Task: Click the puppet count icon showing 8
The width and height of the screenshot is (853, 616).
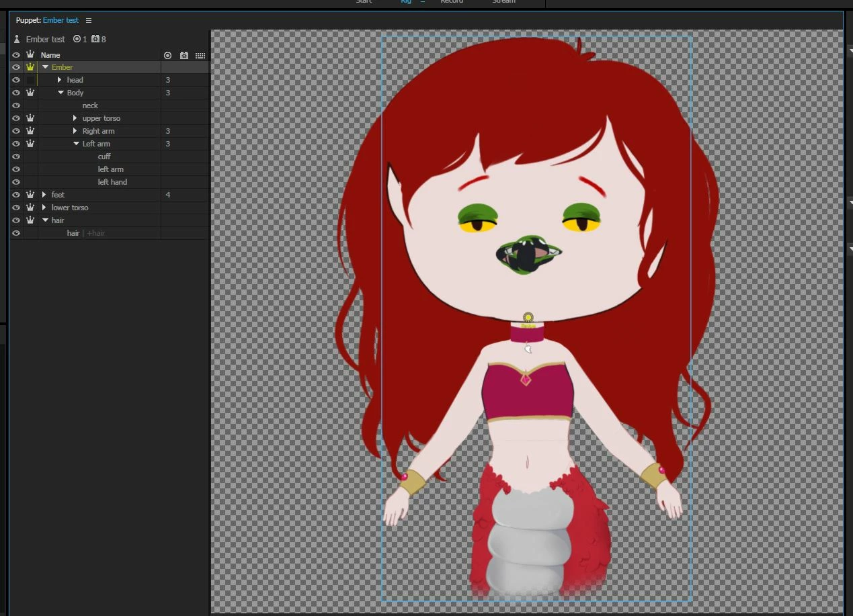Action: (x=95, y=39)
